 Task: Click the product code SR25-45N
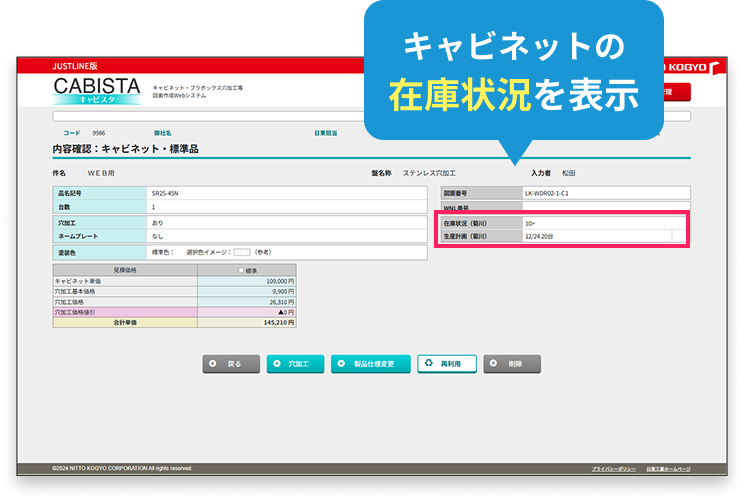(165, 194)
